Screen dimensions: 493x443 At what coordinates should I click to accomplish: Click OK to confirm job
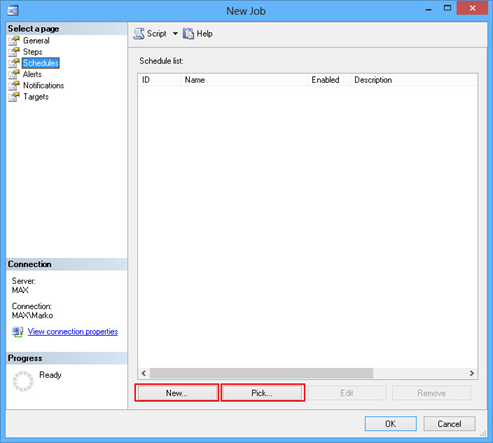pos(391,424)
